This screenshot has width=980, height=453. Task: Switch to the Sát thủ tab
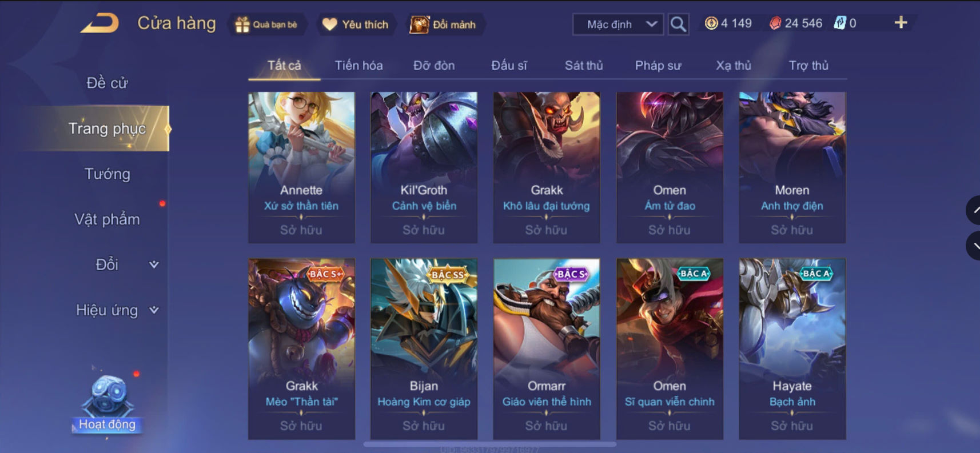pos(584,66)
